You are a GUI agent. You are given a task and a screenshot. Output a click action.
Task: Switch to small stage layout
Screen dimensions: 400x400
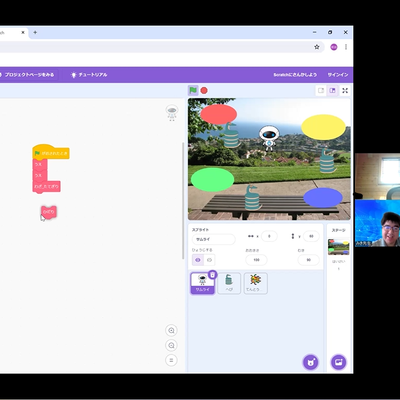321,90
